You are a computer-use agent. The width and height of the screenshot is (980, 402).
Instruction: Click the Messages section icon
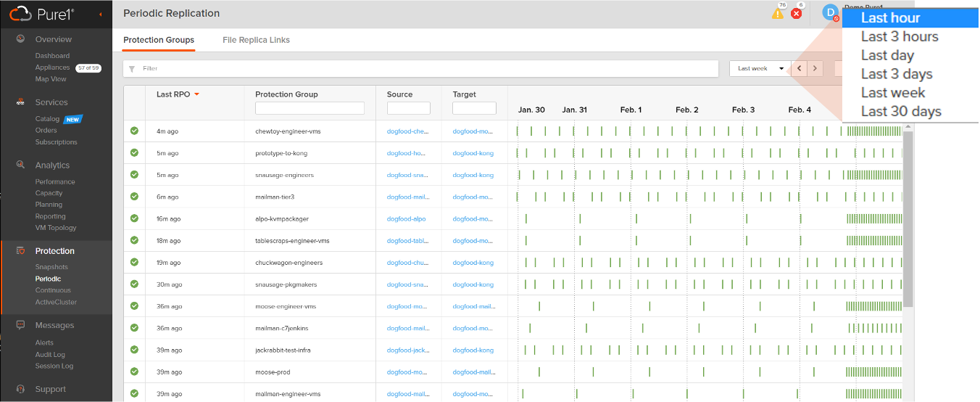(x=20, y=325)
